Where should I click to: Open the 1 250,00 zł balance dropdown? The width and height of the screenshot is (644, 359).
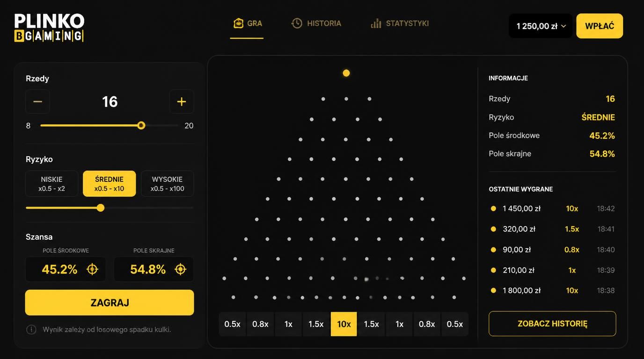pos(541,26)
